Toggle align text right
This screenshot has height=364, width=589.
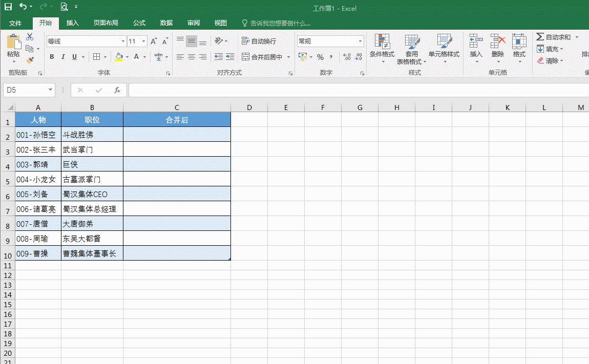(x=203, y=57)
